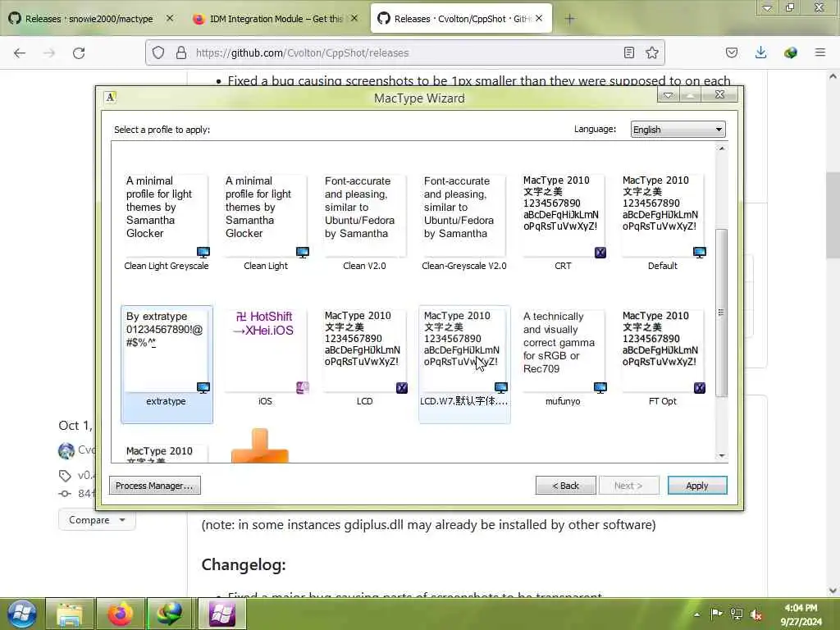The height and width of the screenshot is (630, 840).
Task: Switch to the IDM Integration Module tab
Action: pos(276,19)
